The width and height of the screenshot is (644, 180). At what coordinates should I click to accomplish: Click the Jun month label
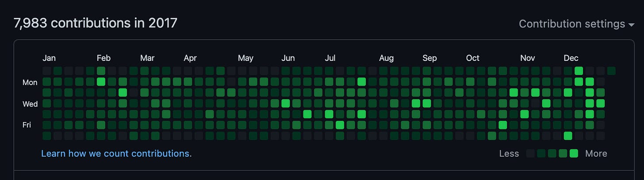click(x=288, y=58)
